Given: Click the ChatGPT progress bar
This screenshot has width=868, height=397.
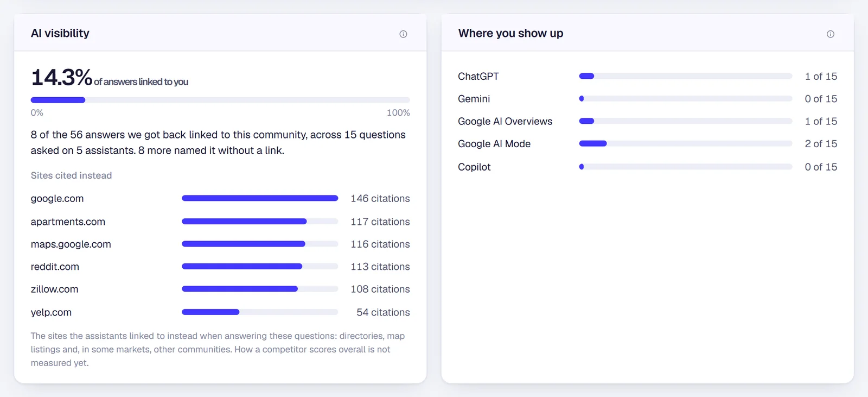Looking at the screenshot, I should click(x=686, y=77).
